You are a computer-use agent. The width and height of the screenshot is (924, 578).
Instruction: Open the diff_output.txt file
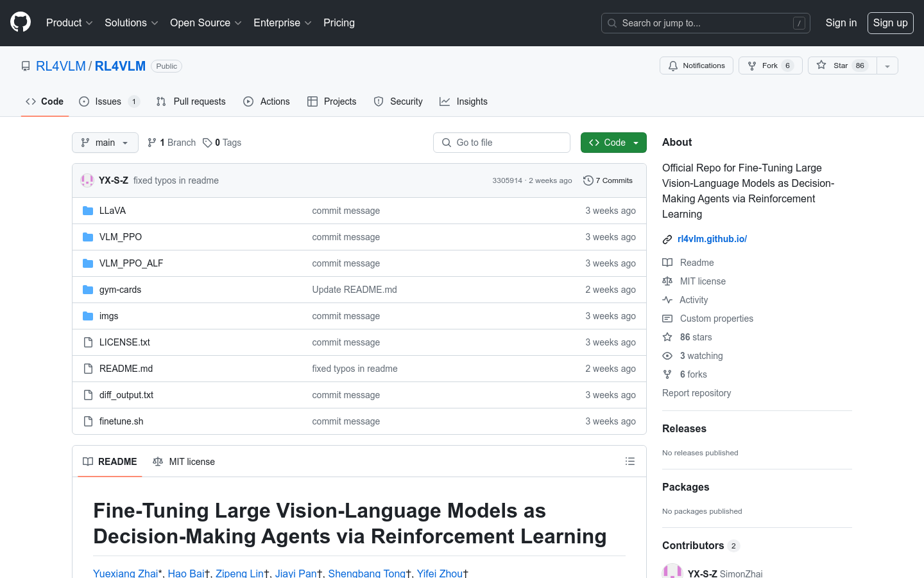126,395
